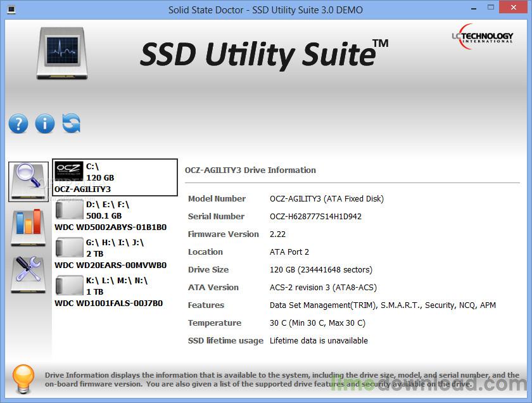Click the D:\ E:\ F:\ drive letters
The width and height of the screenshot is (532, 403).
tap(108, 205)
